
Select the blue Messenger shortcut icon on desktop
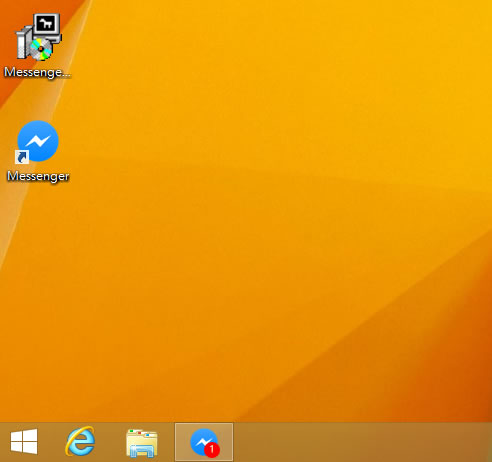38,141
